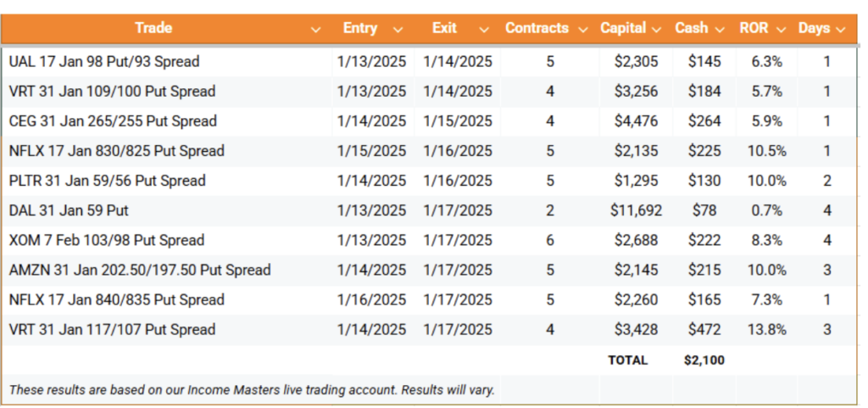Image resolution: width=868 pixels, height=408 pixels.
Task: Expand the Capital column filter chevron
Action: 657,30
